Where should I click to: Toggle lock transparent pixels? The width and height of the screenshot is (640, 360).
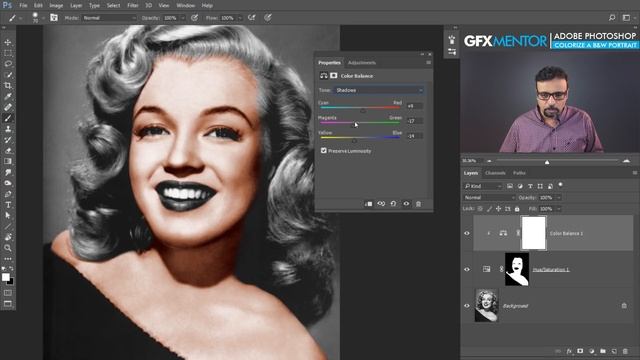coord(480,209)
